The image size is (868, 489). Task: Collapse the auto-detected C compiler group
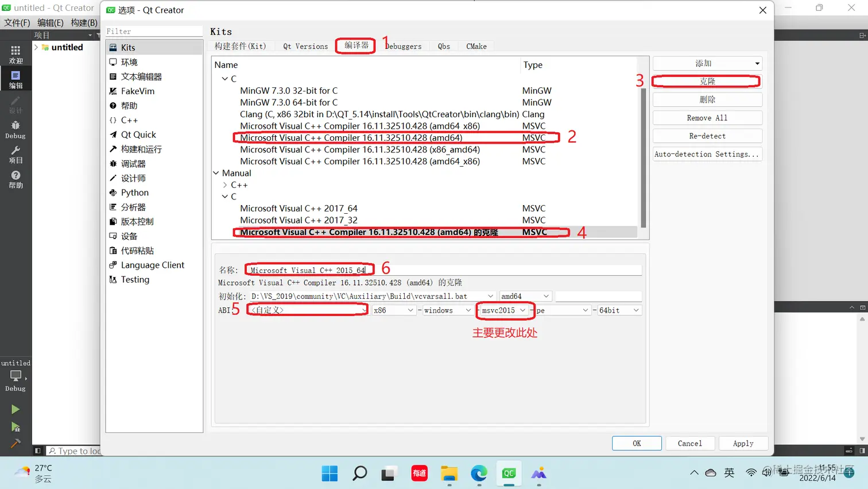click(x=225, y=79)
